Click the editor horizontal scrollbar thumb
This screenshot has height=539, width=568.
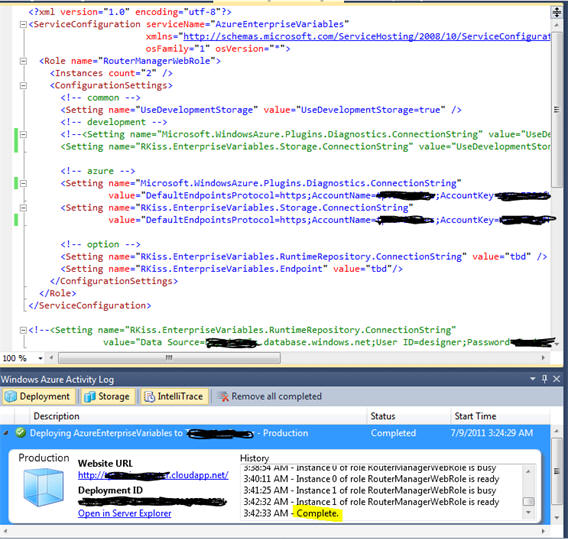click(169, 358)
